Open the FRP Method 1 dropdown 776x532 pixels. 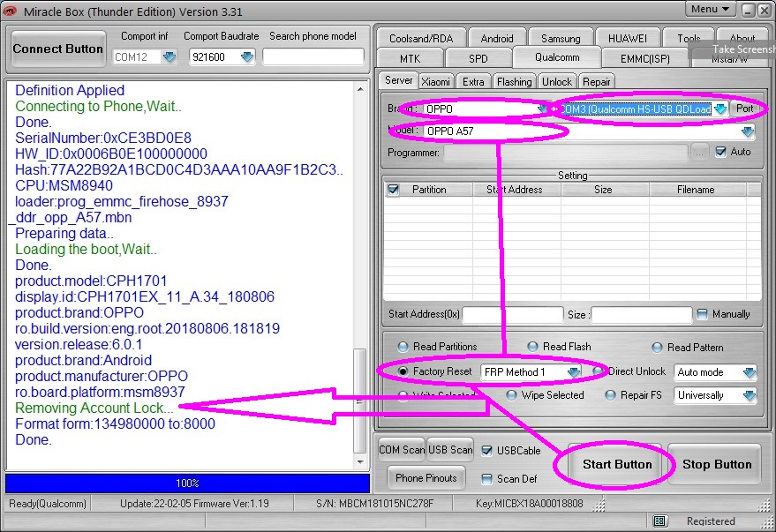tap(574, 371)
